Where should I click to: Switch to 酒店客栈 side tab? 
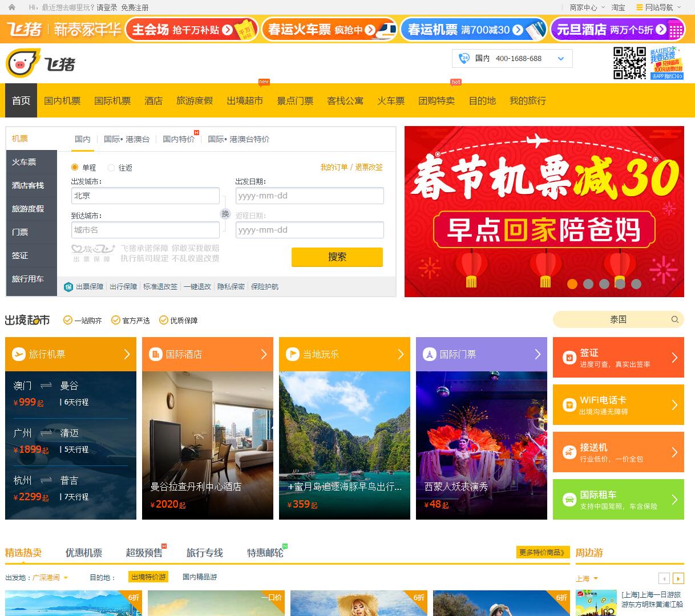click(x=31, y=185)
